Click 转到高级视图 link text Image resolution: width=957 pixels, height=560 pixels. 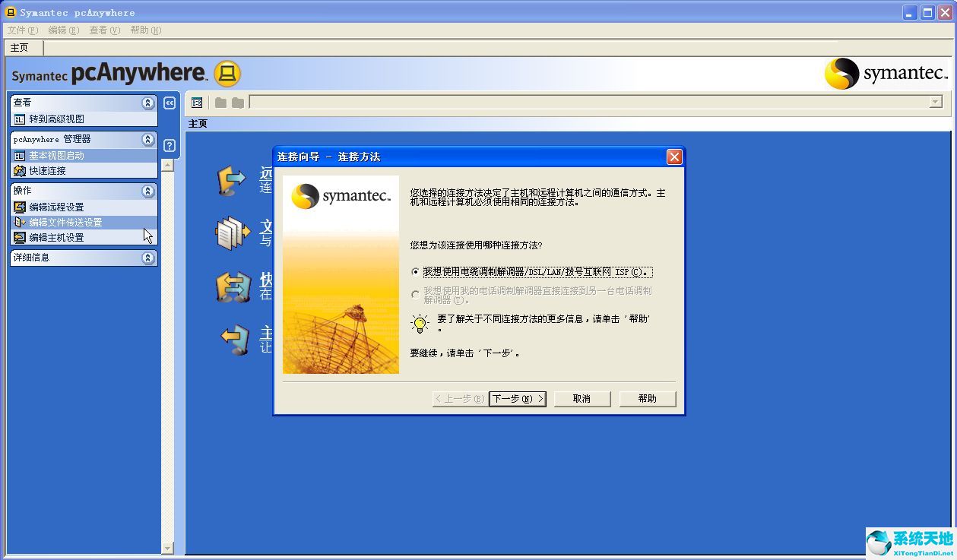point(57,119)
